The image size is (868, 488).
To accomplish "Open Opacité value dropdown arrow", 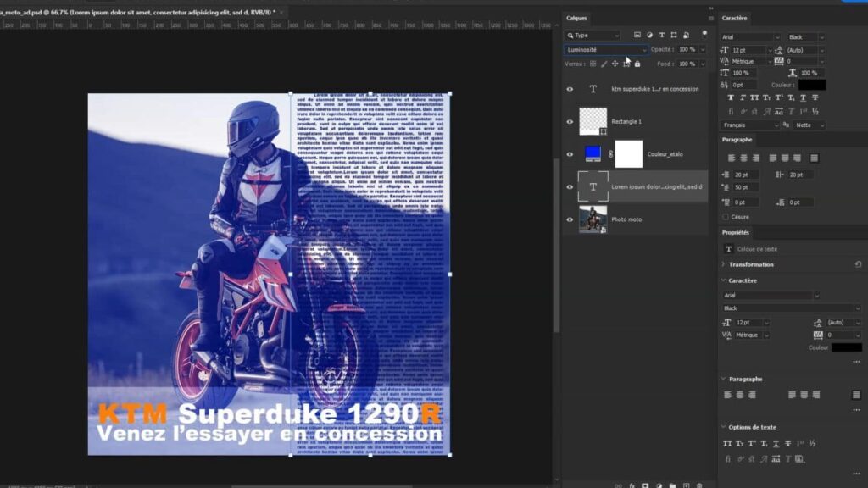I will (x=703, y=50).
